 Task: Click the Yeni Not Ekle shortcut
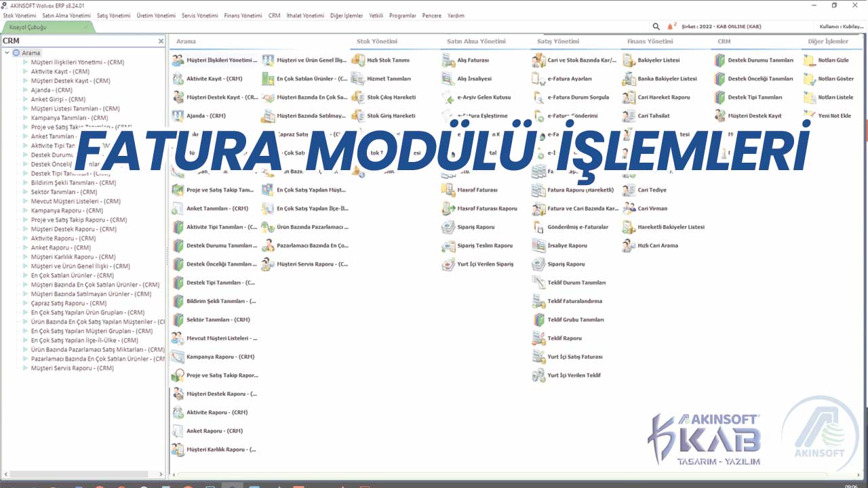(827, 116)
